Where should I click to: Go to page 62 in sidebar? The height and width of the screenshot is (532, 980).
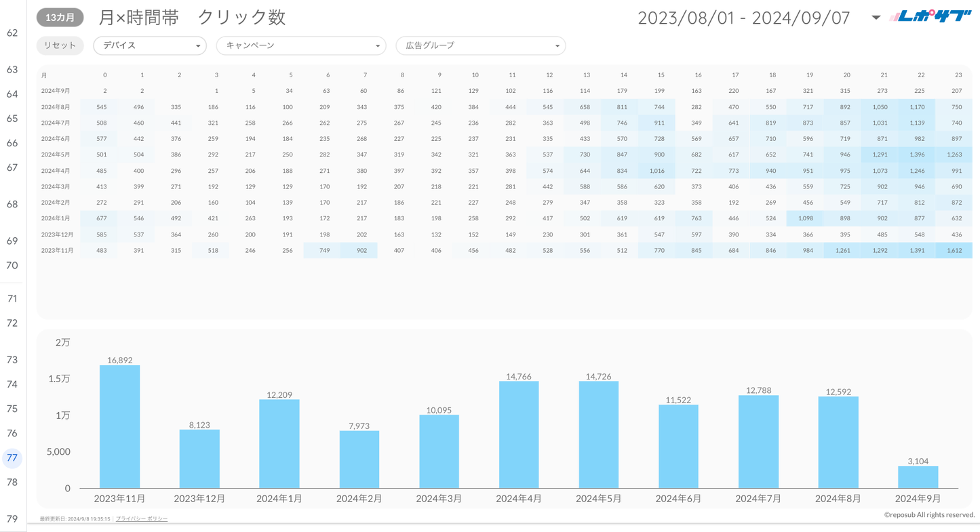click(12, 33)
